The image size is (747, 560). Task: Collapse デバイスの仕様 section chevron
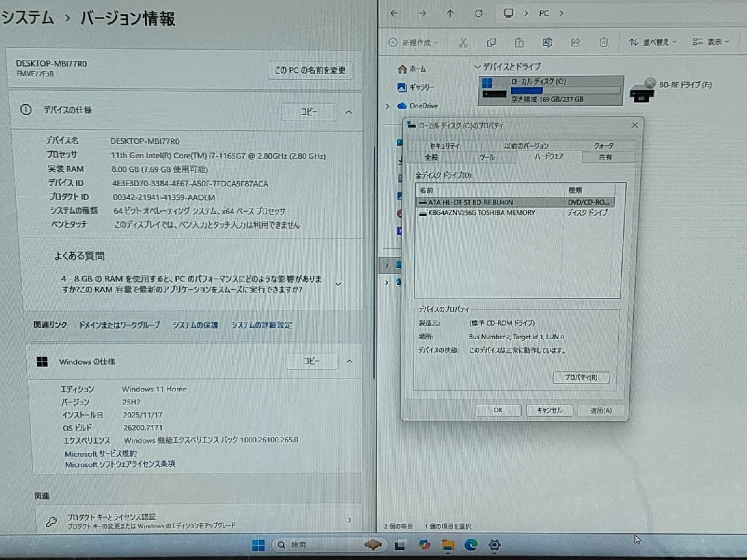(x=349, y=112)
